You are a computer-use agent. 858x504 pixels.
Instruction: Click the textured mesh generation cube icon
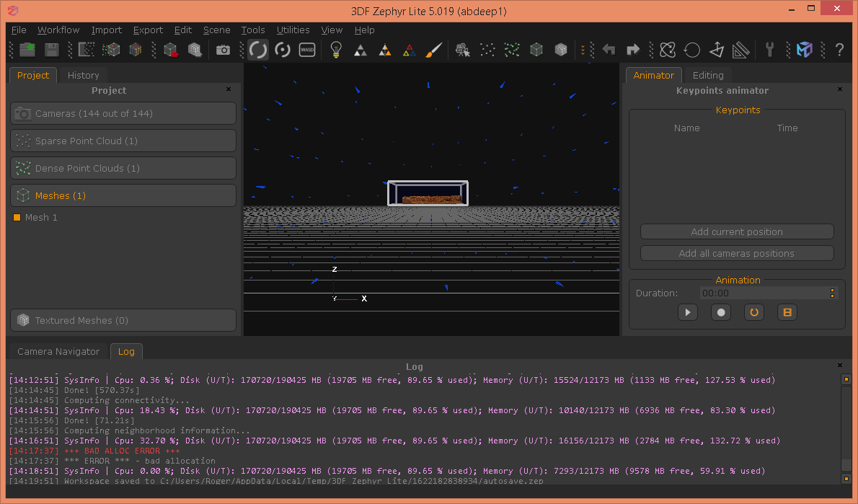point(195,50)
